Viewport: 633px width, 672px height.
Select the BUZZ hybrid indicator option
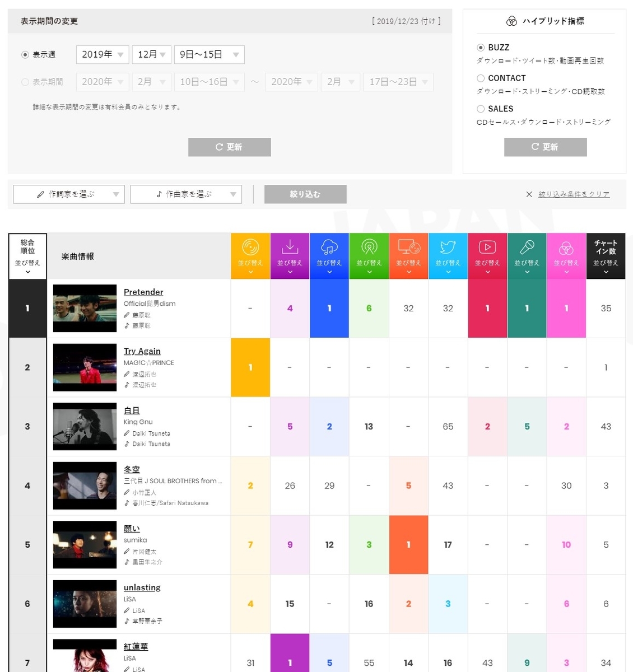[481, 48]
